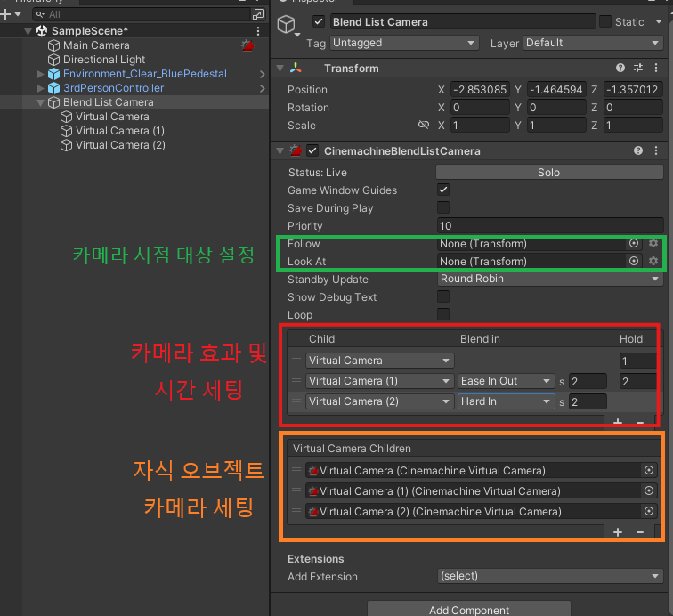
Task: Select Virtual Camera (2) in Hierarchy
Action: 120,145
